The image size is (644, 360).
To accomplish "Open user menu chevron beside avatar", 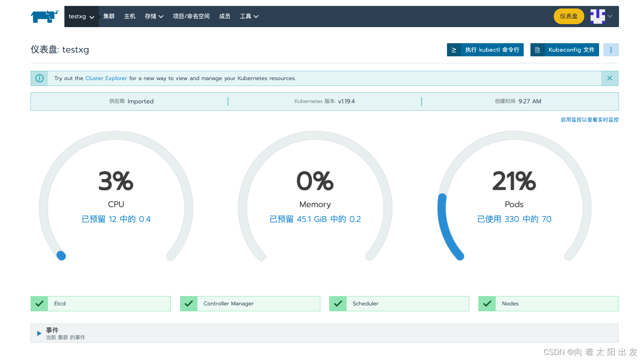I will [610, 17].
